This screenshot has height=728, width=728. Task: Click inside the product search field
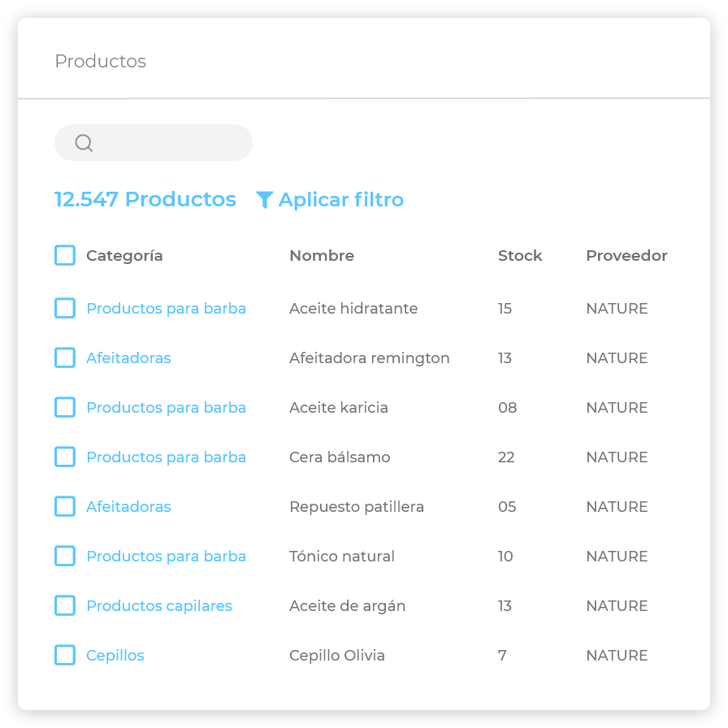[171, 143]
